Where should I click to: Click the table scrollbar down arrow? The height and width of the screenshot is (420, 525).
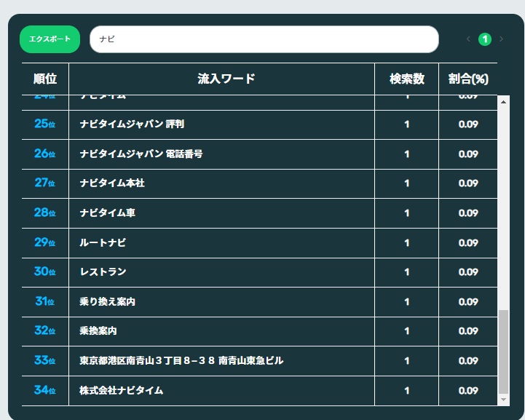[x=503, y=400]
